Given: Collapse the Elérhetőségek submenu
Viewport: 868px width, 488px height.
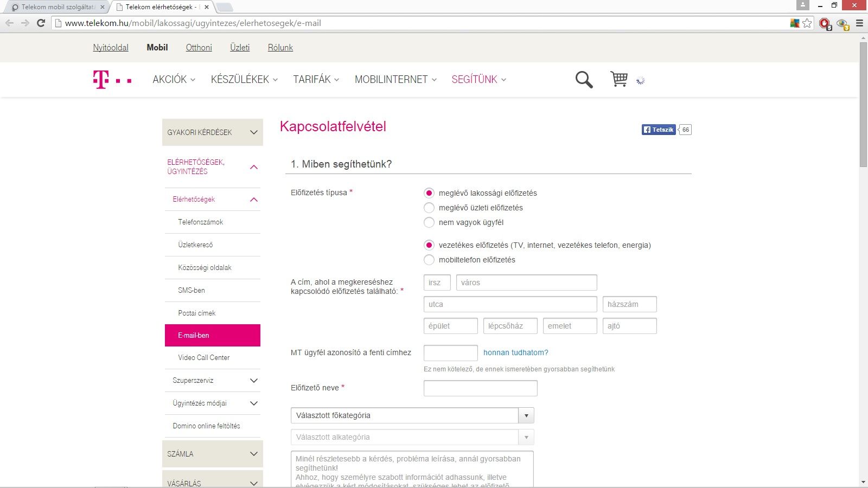Looking at the screenshot, I should click(x=213, y=200).
